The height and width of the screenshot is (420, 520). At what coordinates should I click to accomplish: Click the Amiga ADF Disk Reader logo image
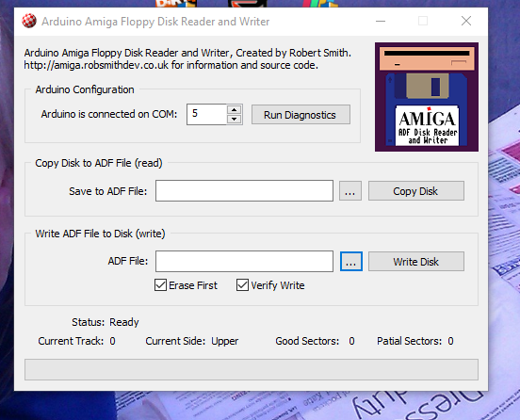coord(427,97)
